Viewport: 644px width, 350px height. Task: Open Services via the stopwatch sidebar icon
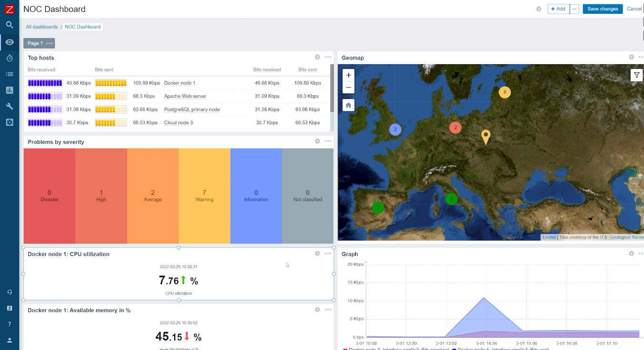pyautogui.click(x=10, y=58)
